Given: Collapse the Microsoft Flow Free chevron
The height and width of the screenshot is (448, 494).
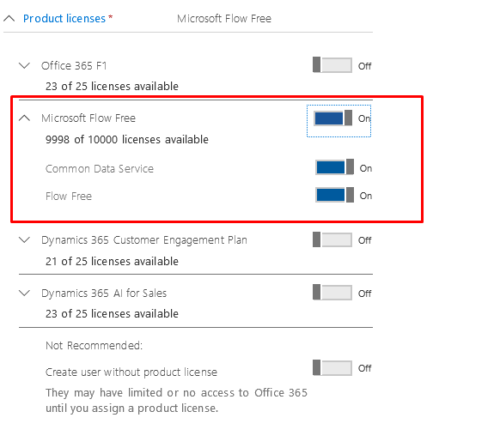Looking at the screenshot, I should 24,118.
